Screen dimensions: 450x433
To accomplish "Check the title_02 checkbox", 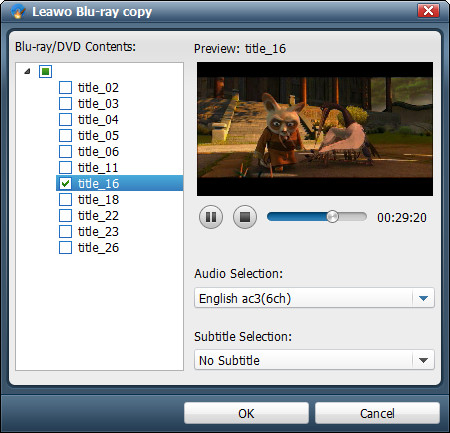I will click(x=65, y=87).
